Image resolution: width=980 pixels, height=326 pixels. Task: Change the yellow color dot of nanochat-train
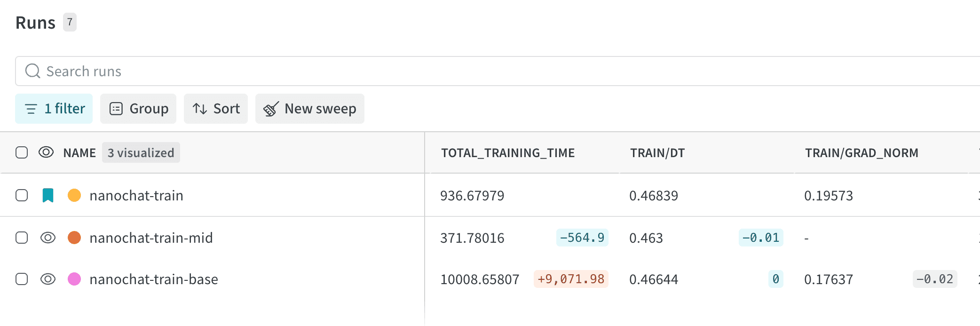point(74,195)
